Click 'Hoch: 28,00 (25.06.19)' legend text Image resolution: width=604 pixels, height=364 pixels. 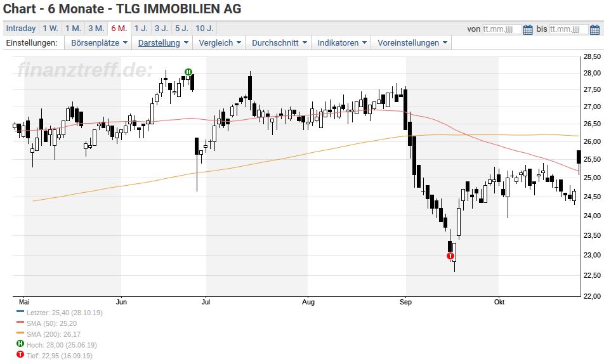point(62,345)
